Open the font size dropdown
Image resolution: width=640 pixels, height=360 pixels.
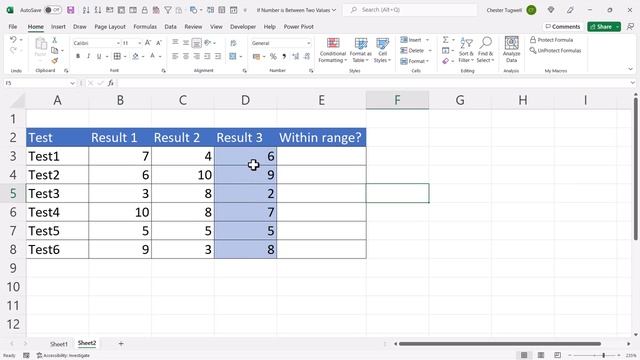point(139,43)
